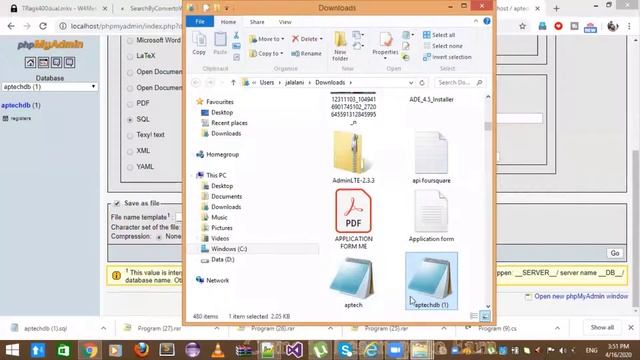
Task: Select Downloads under Favourites
Action: [x=226, y=133]
